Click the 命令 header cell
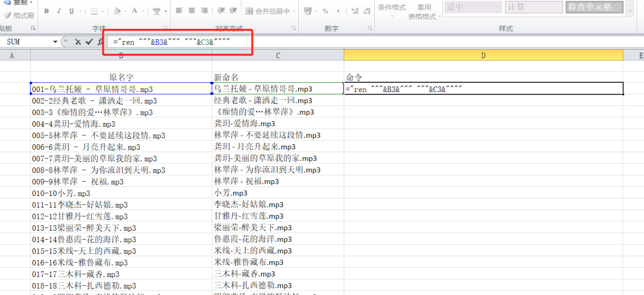The width and height of the screenshot is (644, 295). click(x=484, y=77)
